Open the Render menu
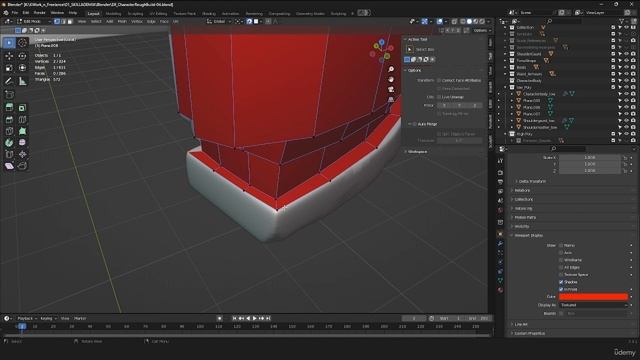 pos(40,13)
